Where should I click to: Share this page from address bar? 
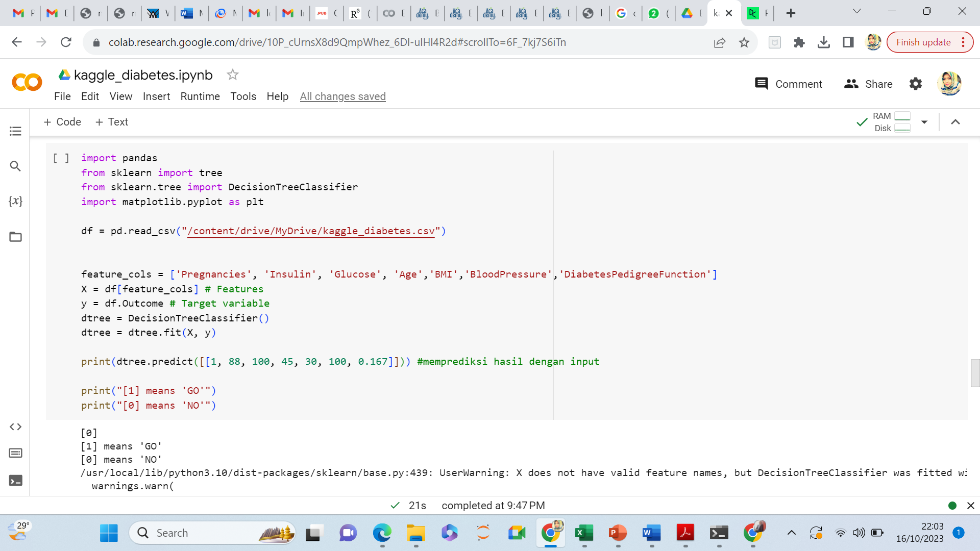point(720,42)
